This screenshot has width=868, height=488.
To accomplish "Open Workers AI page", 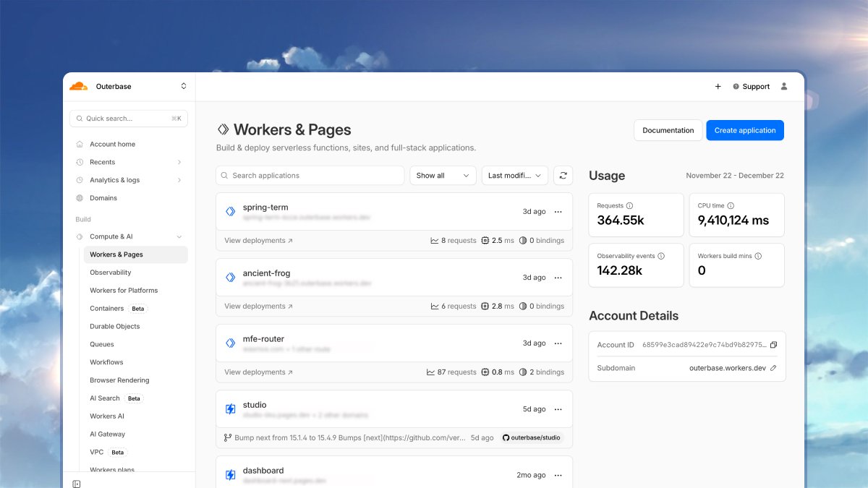I will click(107, 416).
